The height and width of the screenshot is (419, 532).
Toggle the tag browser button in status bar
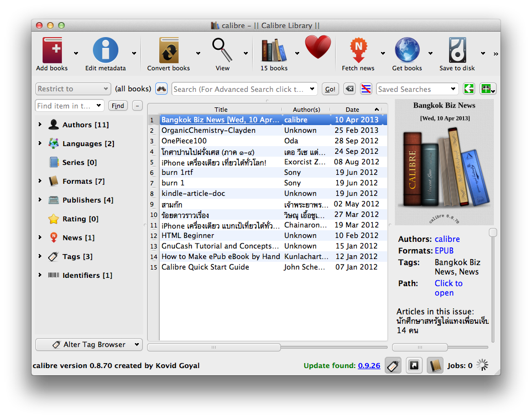tap(392, 365)
